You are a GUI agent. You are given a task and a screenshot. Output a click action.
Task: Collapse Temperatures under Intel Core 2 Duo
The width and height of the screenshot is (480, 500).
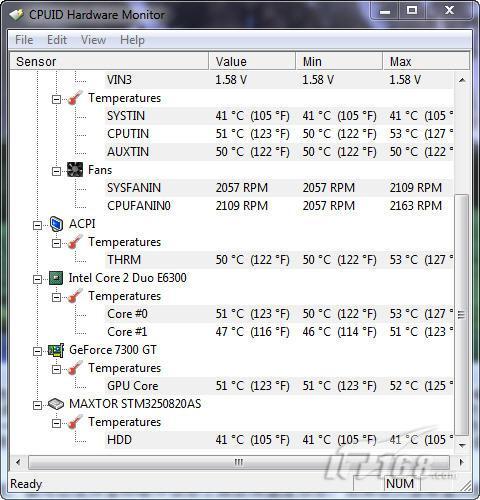click(56, 297)
